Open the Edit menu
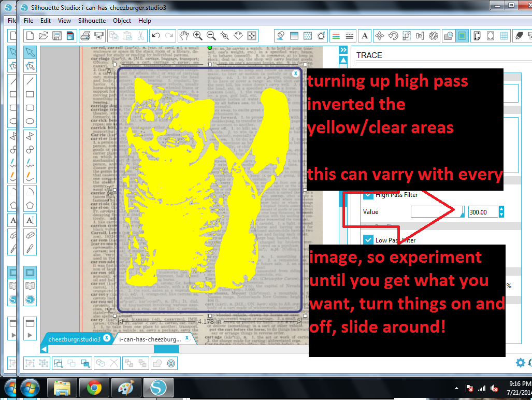Viewport: 532px width, 400px height. pos(46,20)
